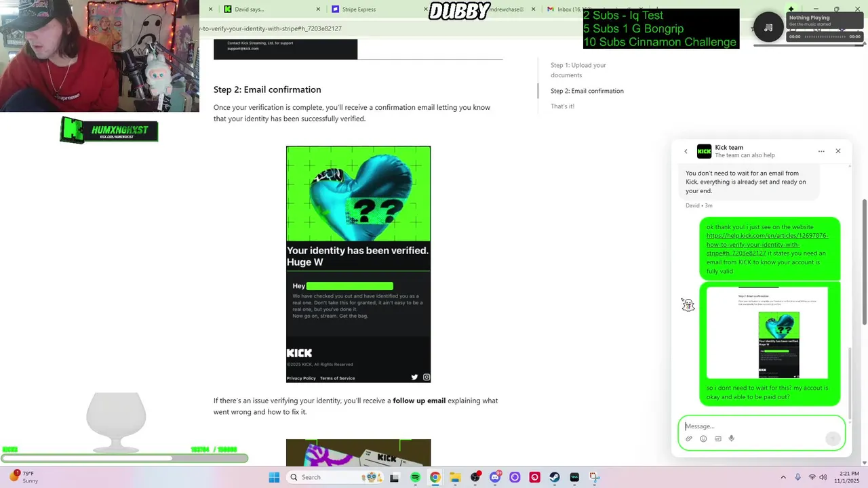Viewport: 868px width, 488px height.
Task: Jump to Step 2: Email confirmation section
Action: click(587, 91)
